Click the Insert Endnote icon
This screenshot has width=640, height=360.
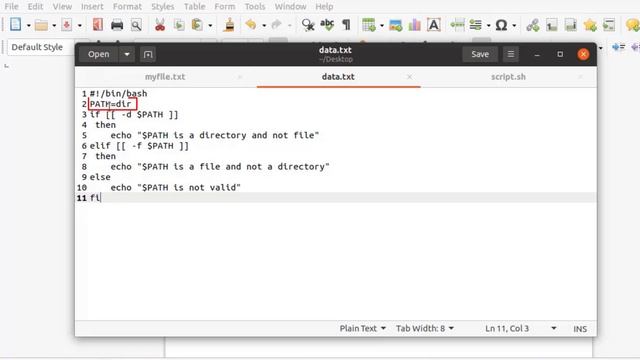pyautogui.click(x=571, y=25)
